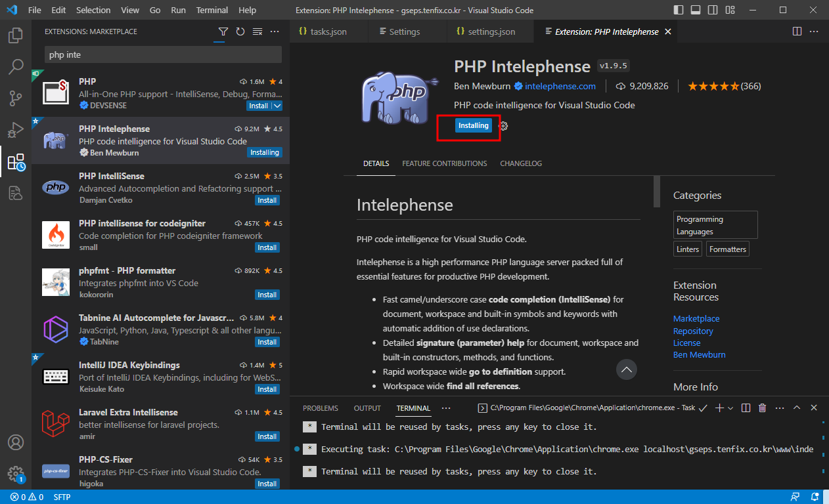Select the Linters category tag
The width and height of the screenshot is (829, 504).
(688, 249)
